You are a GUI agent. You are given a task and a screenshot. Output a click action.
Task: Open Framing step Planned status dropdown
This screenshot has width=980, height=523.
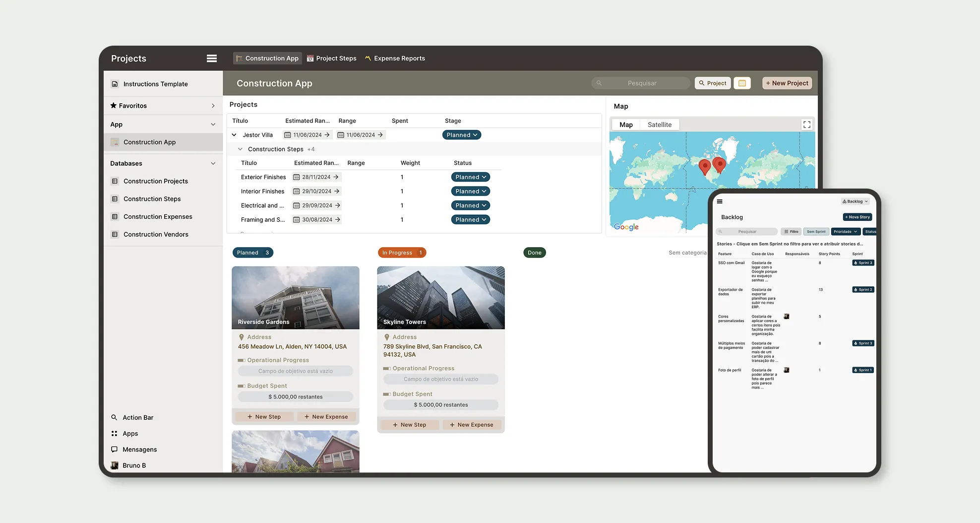tap(471, 219)
